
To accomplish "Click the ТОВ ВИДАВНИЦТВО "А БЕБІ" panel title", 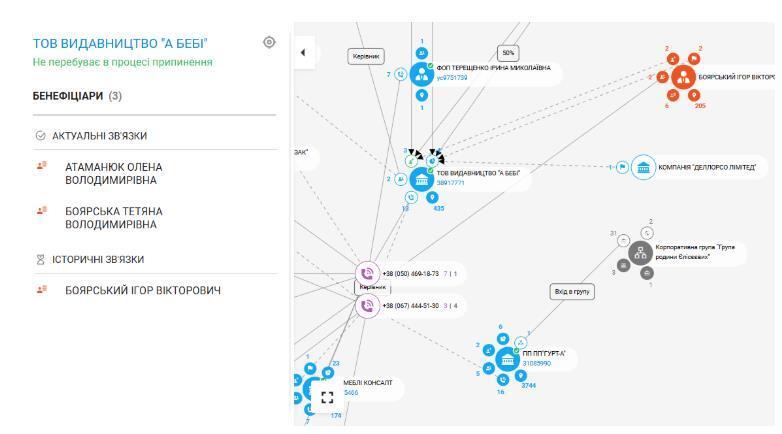I will pos(120,43).
